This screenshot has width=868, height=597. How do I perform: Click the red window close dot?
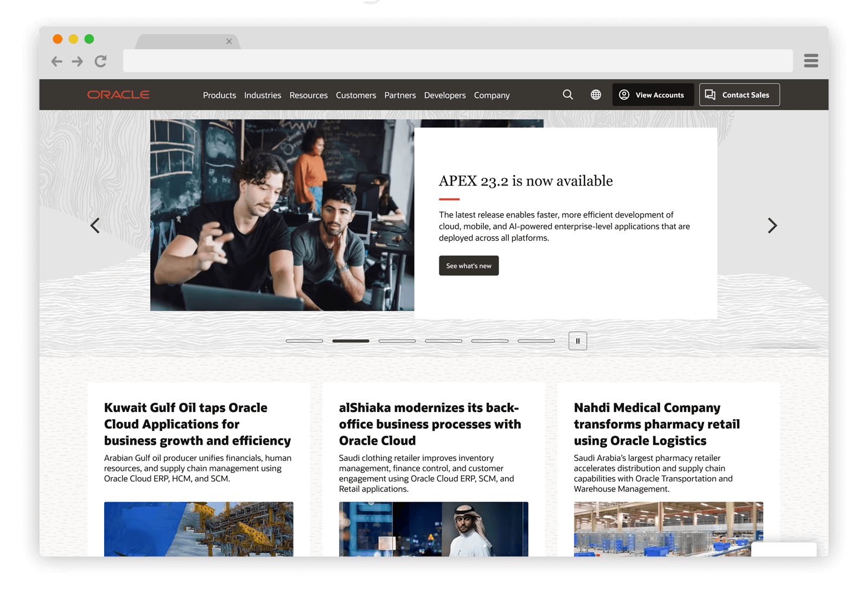click(x=58, y=39)
